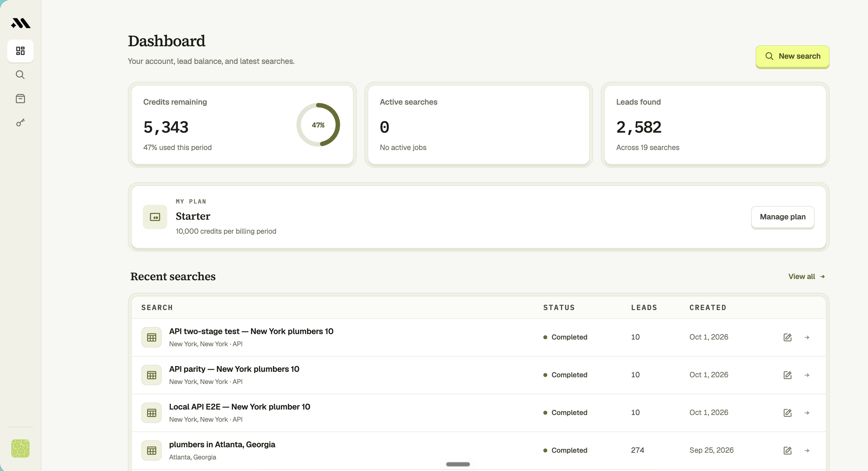Edit the API parity search
868x471 pixels.
pyautogui.click(x=787, y=375)
